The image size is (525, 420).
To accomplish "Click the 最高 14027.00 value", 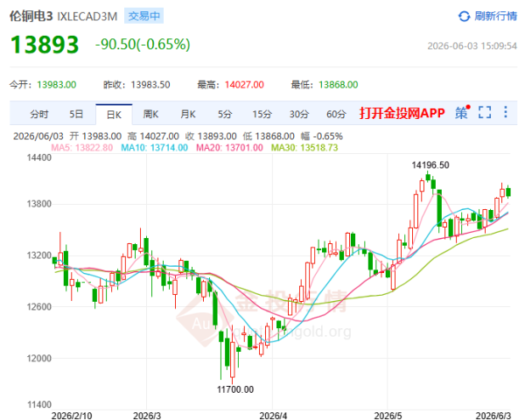I will 244,85.
